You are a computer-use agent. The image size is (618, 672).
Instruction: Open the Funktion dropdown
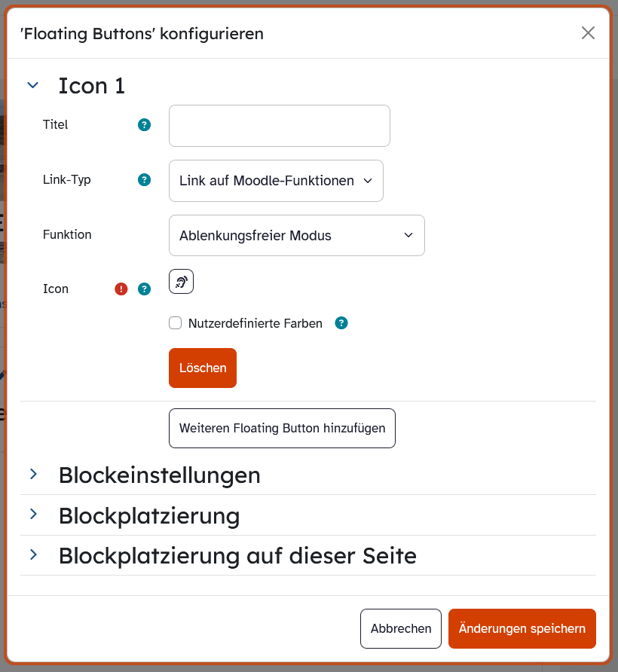pos(296,236)
